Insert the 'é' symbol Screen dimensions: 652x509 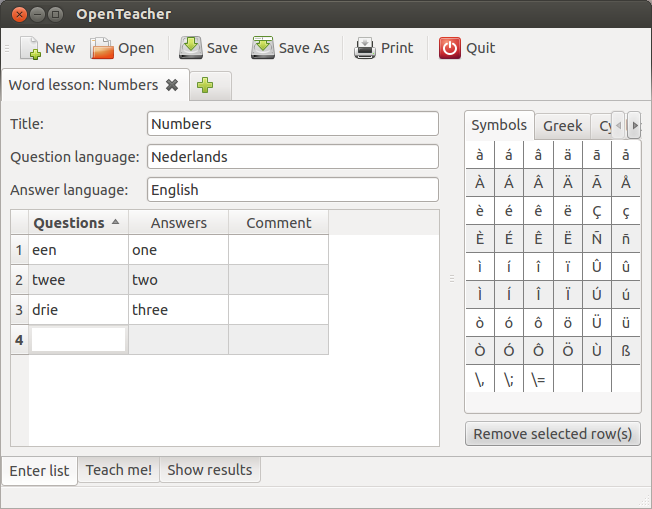coord(509,211)
